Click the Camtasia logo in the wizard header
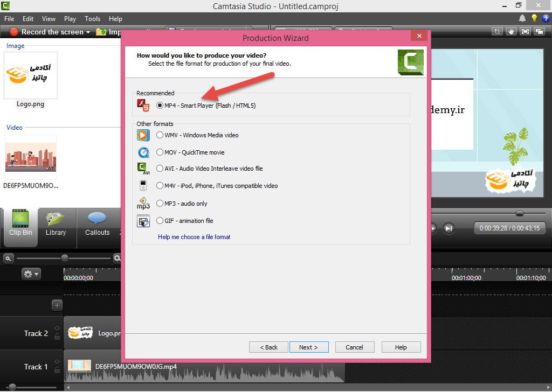Viewport: 552px width, 392px height. [410, 62]
